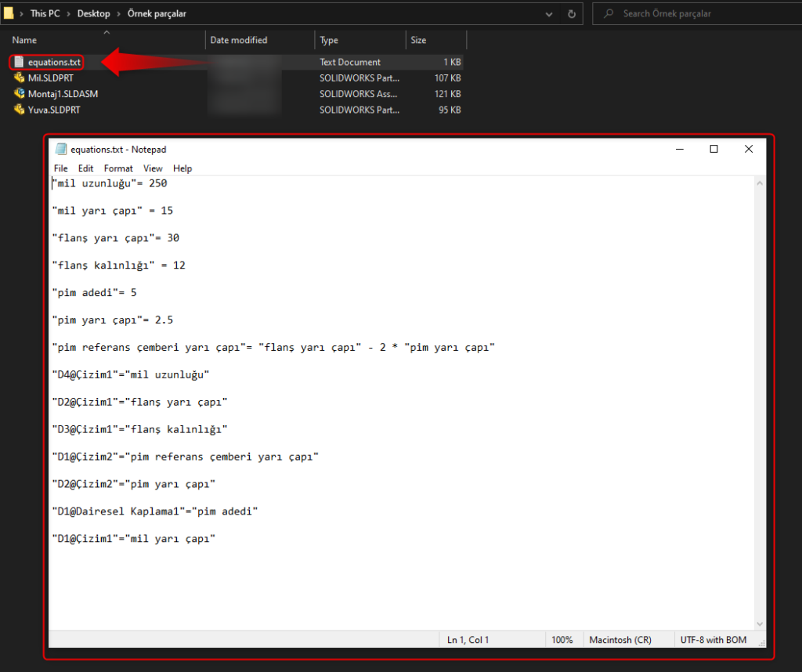Click the Yuva.SLDPRT part icon
802x672 pixels.
coord(19,110)
